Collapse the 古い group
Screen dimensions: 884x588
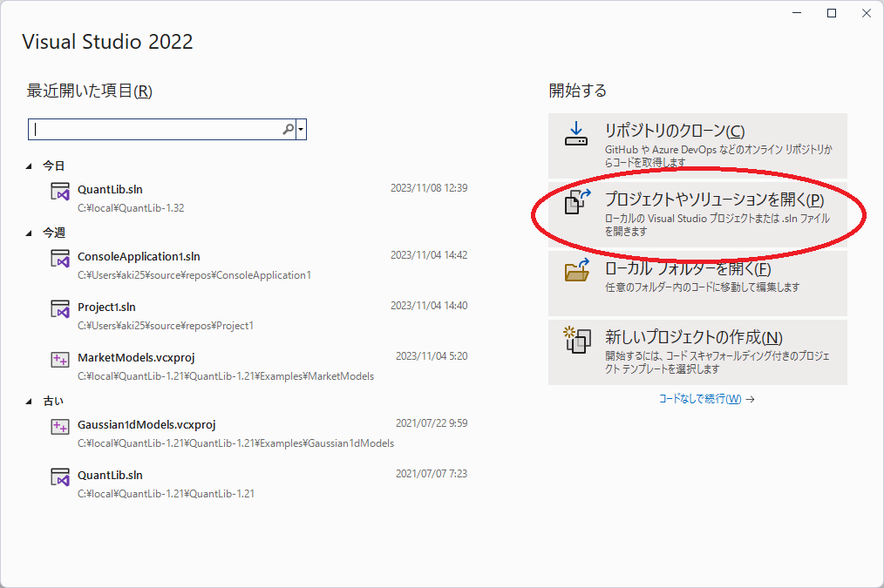[x=29, y=402]
